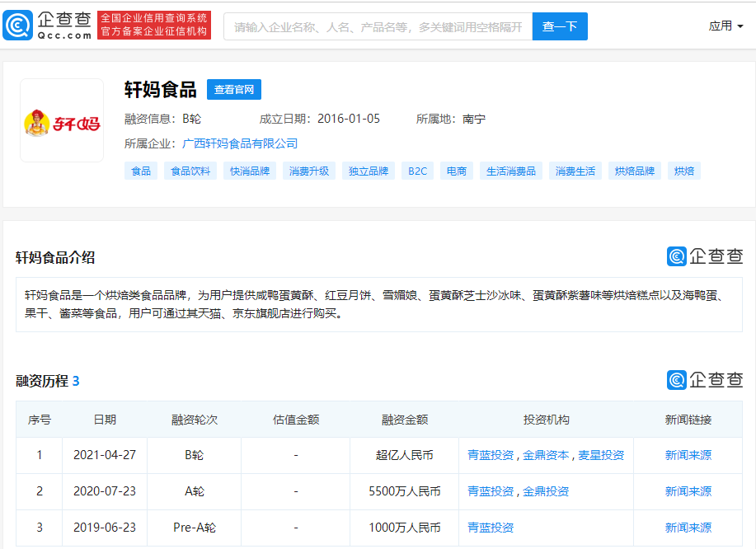Click the 5500万人民币 amount cell
This screenshot has width=756, height=549.
click(405, 491)
